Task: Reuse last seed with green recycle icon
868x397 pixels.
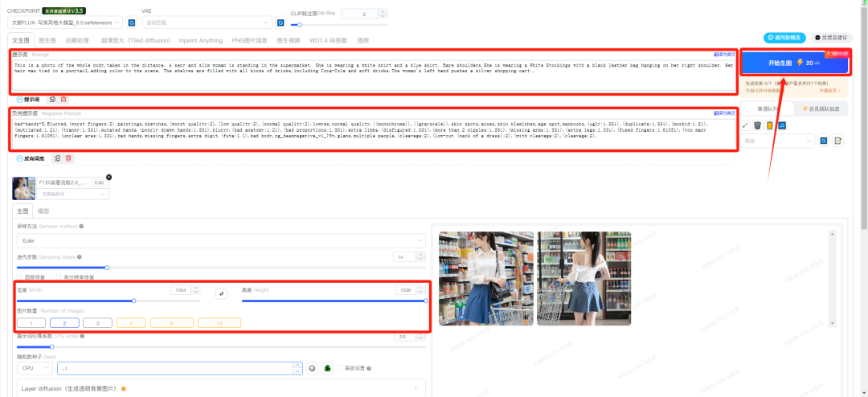Action: pyautogui.click(x=328, y=368)
